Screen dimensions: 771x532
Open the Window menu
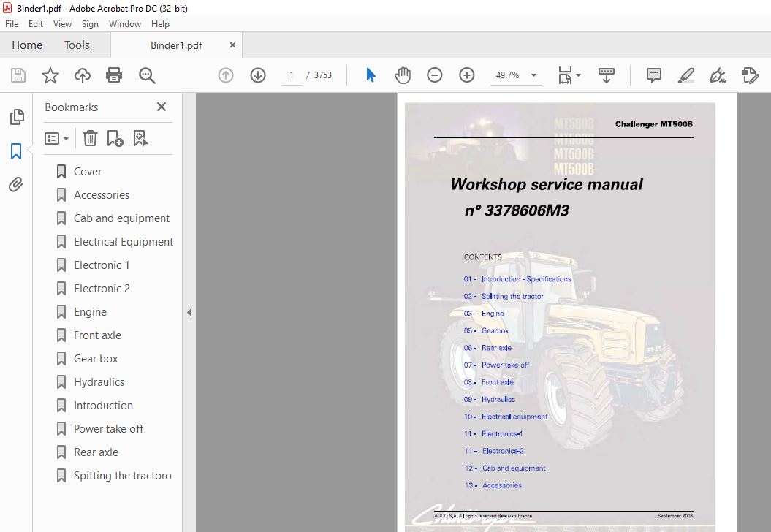pyautogui.click(x=125, y=24)
